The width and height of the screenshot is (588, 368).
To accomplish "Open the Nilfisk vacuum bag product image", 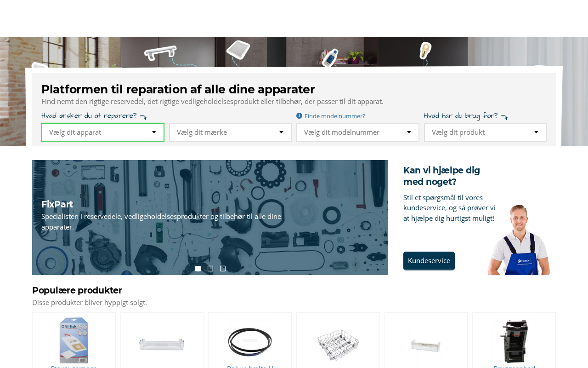I will pyautogui.click(x=74, y=340).
